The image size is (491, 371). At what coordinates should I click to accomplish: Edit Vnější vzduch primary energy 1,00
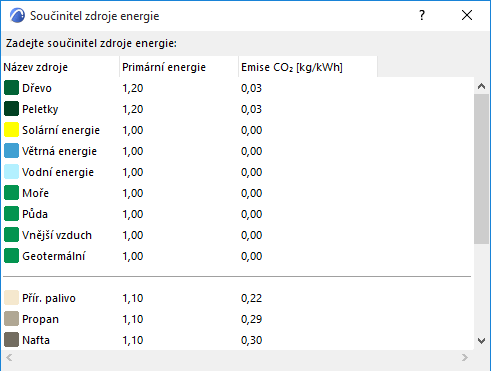[133, 235]
